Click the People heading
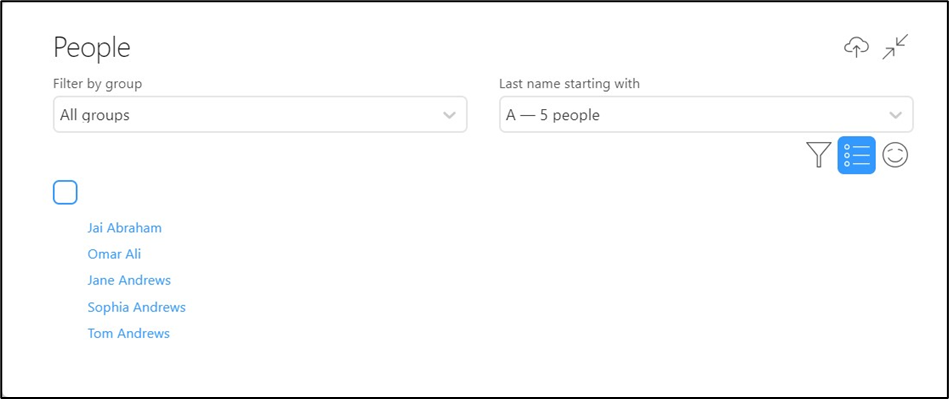 (x=92, y=48)
